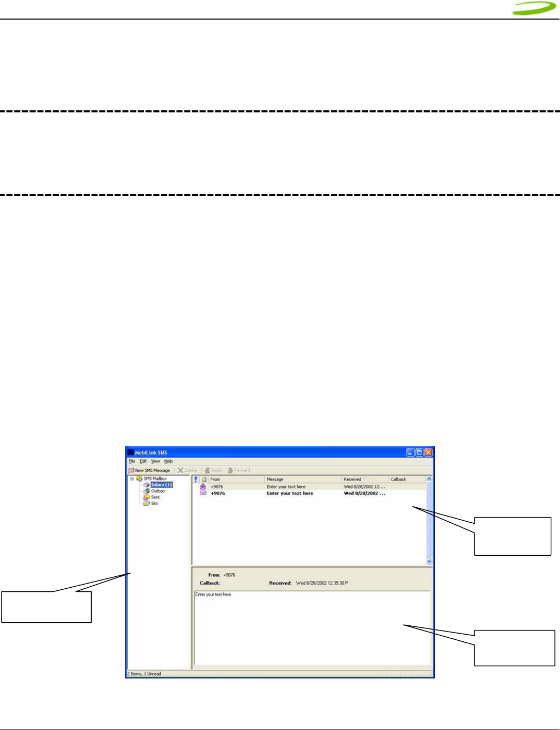Click the message list vertical scrollbar track
Screen dimensions: 560x730
pos(429,521)
